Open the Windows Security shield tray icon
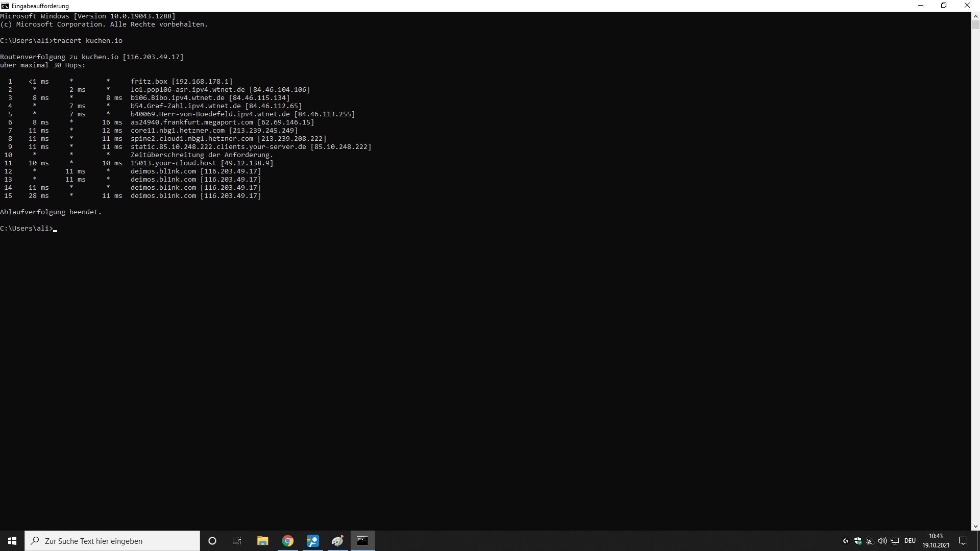This screenshot has width=980, height=551. pos(858,541)
